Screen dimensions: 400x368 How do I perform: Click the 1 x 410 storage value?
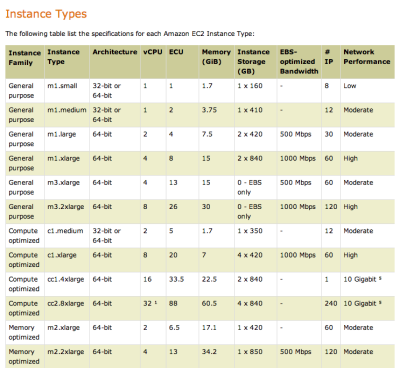(250, 110)
